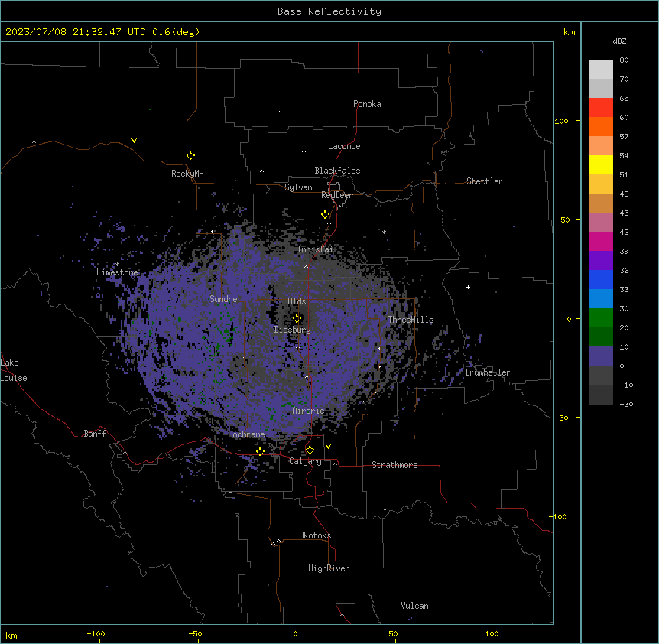Click the Airdrie city label
Screen dimensions: 659x644
click(309, 411)
